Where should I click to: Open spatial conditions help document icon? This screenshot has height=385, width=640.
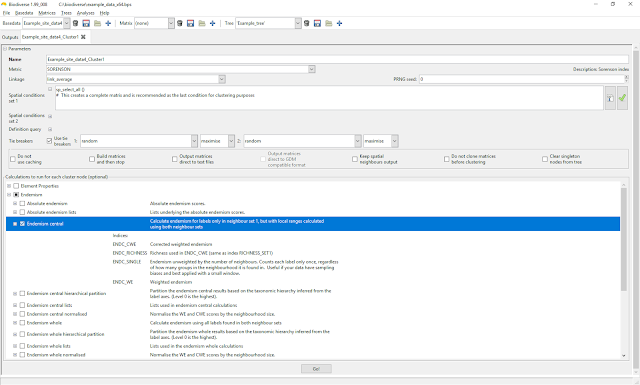tap(610, 98)
